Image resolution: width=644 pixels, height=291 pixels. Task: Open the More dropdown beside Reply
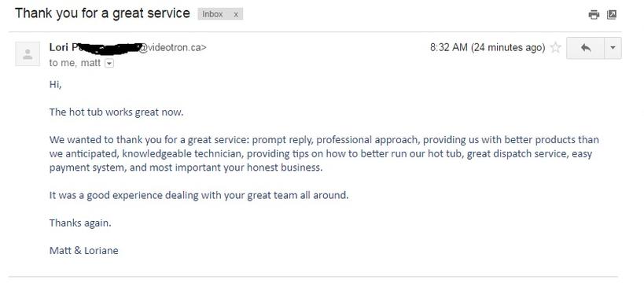click(x=613, y=48)
